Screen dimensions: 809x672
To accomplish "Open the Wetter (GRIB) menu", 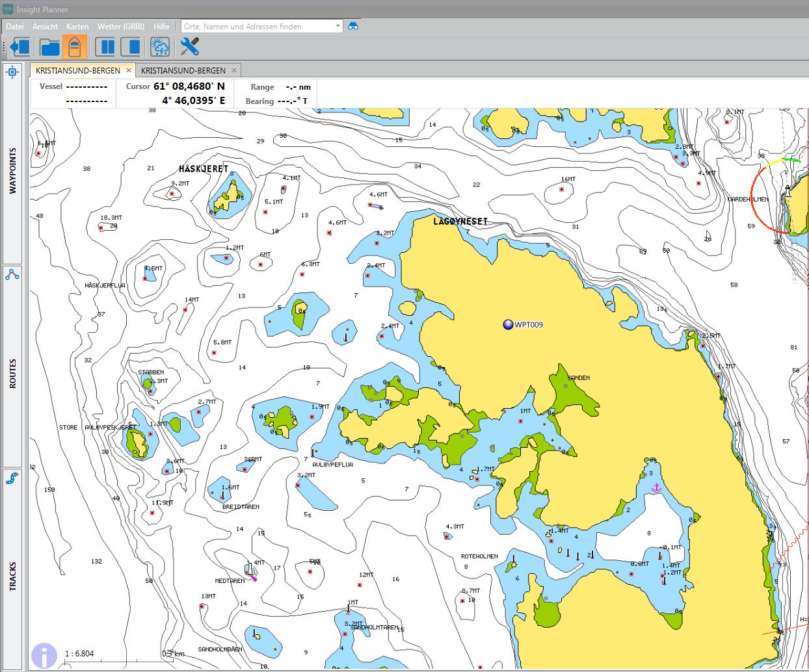I will pyautogui.click(x=120, y=27).
